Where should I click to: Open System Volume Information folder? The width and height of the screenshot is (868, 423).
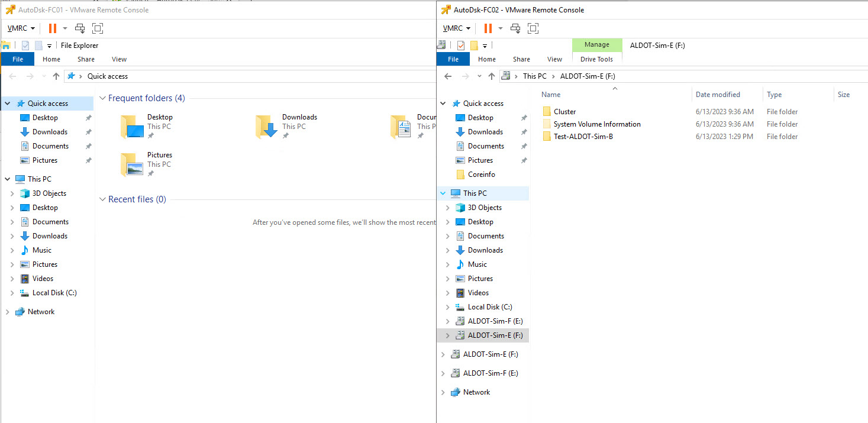coord(597,124)
